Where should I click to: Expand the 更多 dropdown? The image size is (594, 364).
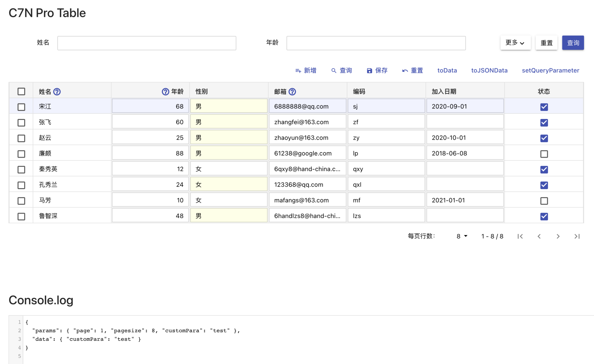515,43
